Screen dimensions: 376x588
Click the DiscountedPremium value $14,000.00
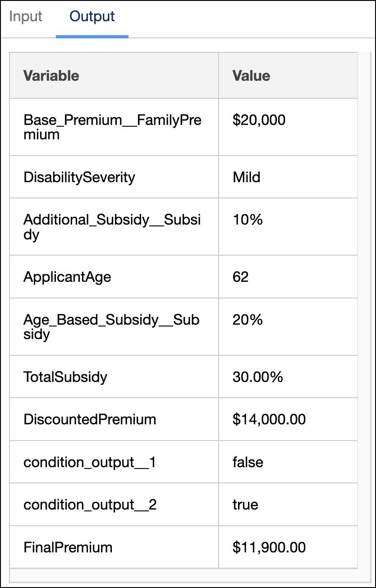click(x=268, y=419)
